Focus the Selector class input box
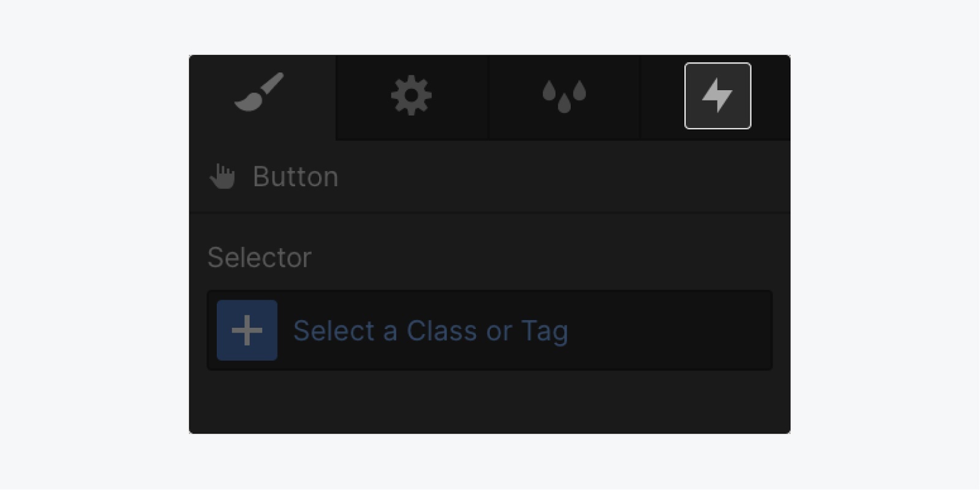 point(489,330)
